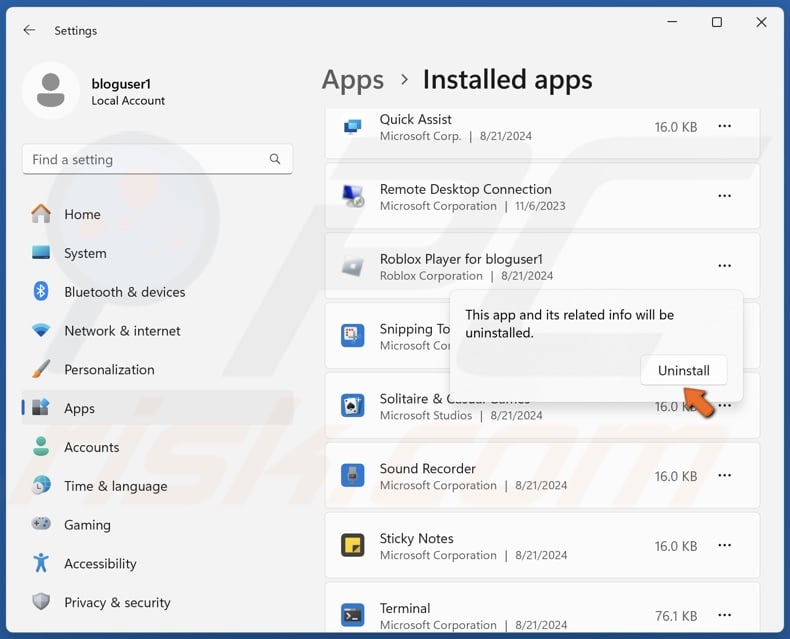Click the Gaming controller icon

[41, 524]
